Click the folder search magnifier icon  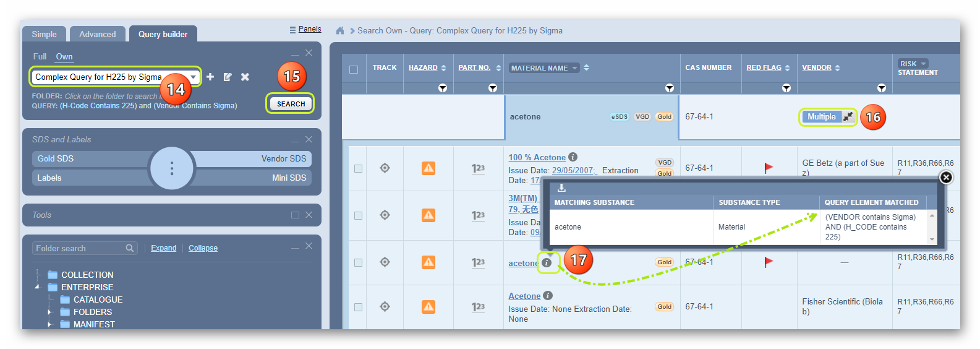[x=130, y=248]
